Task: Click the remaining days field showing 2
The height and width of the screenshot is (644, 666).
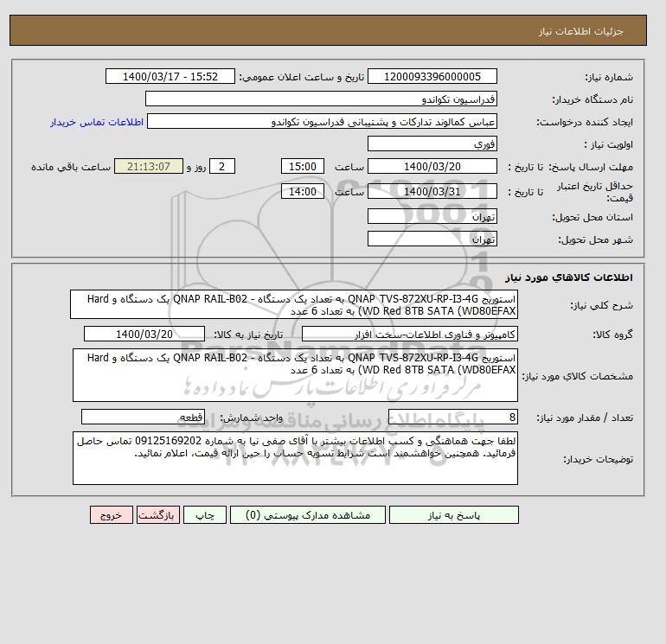Action: click(x=222, y=167)
